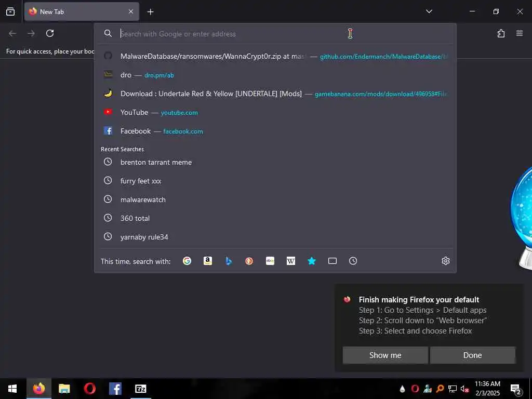Go back with the back arrow
The height and width of the screenshot is (399, 532).
[12, 33]
